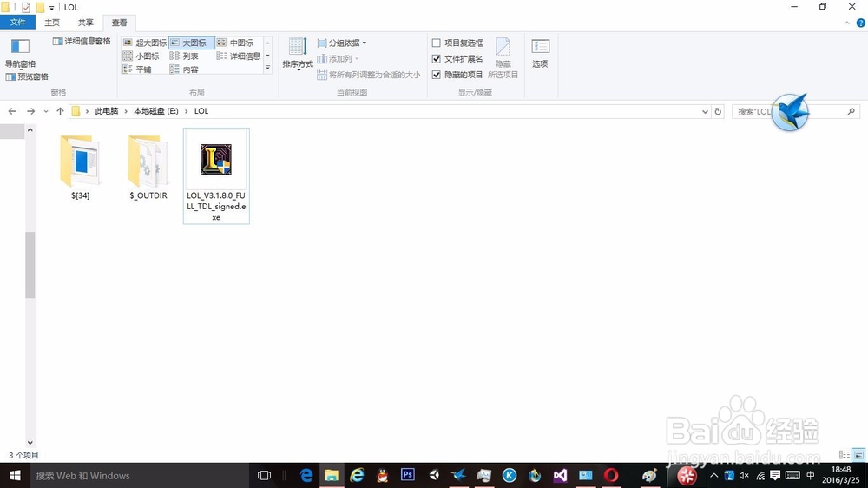Select Details layout
Screen dimensions: 868x488
click(x=239, y=56)
